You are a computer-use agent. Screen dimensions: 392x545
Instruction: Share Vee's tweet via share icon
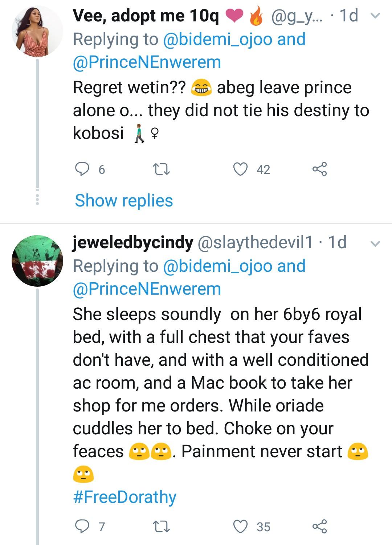(319, 169)
